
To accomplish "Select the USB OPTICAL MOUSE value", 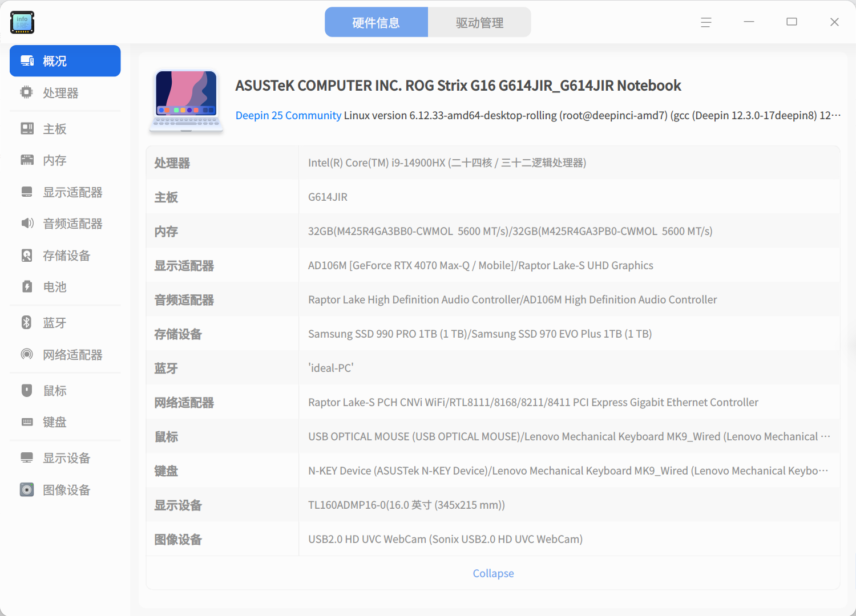I will [x=569, y=436].
